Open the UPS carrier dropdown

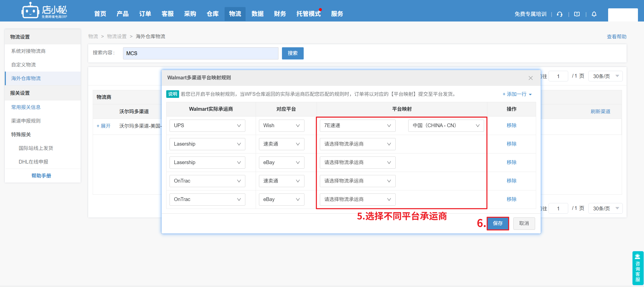(207, 126)
